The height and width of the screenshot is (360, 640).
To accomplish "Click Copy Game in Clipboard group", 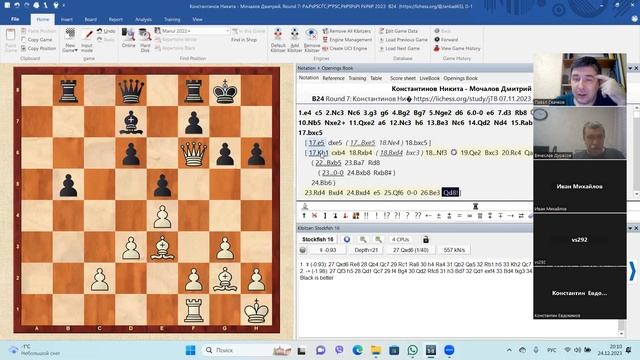I will pyautogui.click(x=37, y=40).
